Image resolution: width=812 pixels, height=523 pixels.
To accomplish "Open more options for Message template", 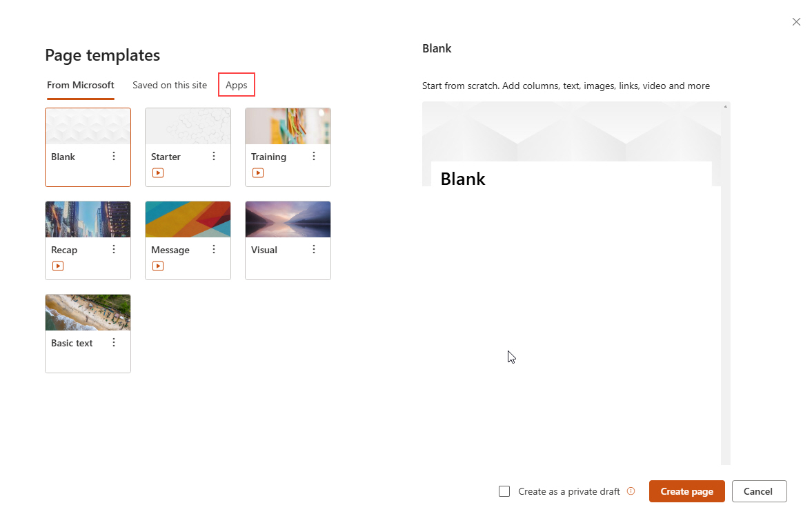I will point(214,250).
